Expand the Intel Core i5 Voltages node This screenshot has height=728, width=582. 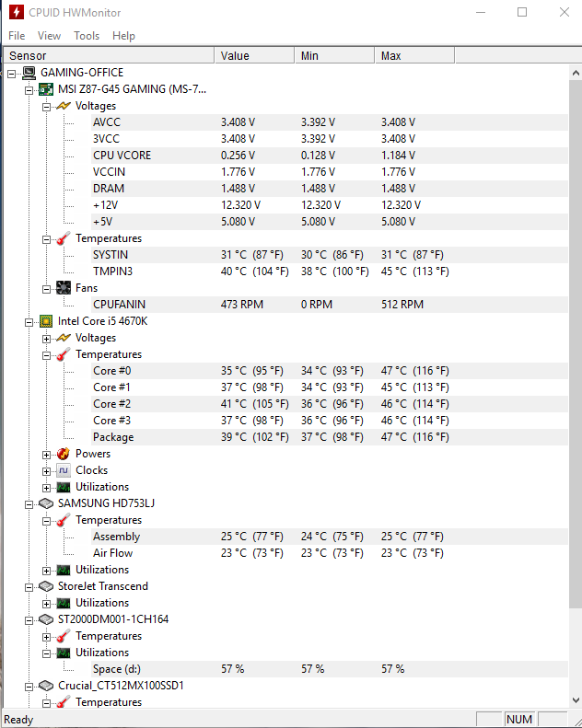tap(46, 339)
